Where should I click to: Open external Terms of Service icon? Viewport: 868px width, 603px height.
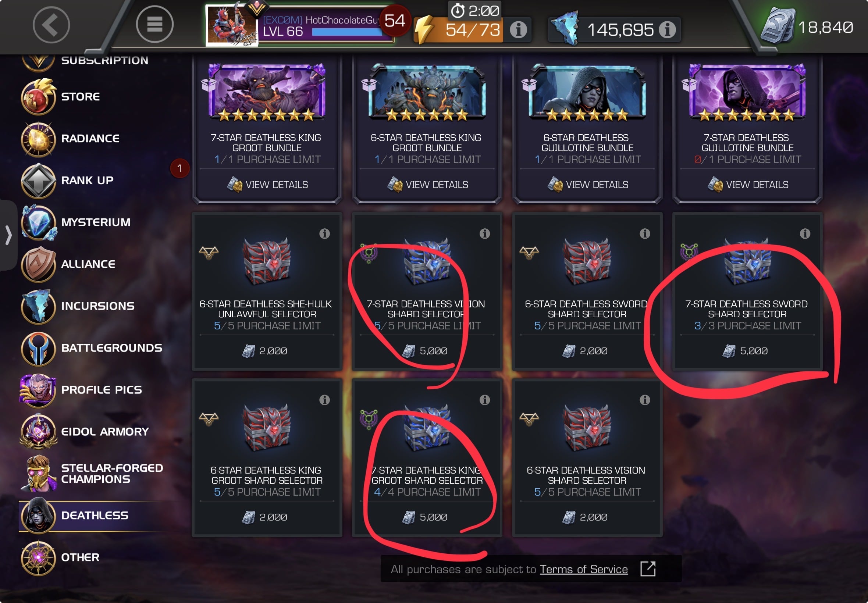click(x=648, y=568)
